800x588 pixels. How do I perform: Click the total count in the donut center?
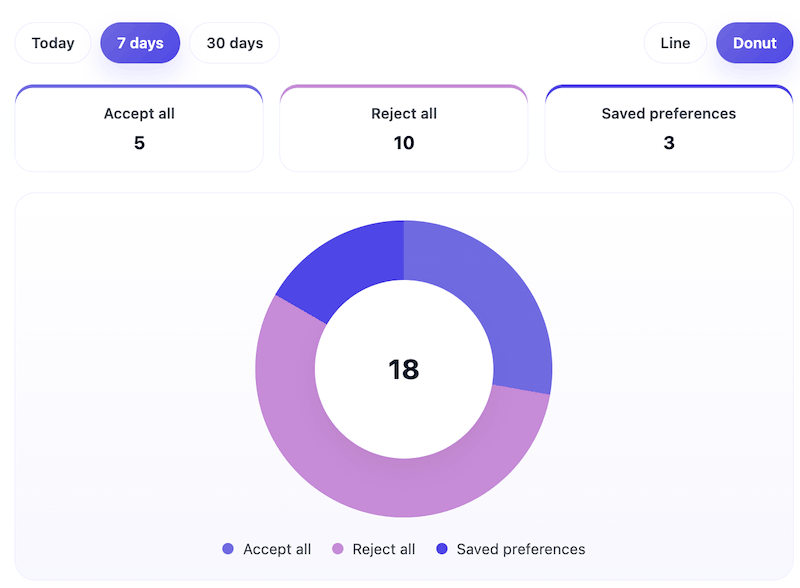pyautogui.click(x=403, y=370)
